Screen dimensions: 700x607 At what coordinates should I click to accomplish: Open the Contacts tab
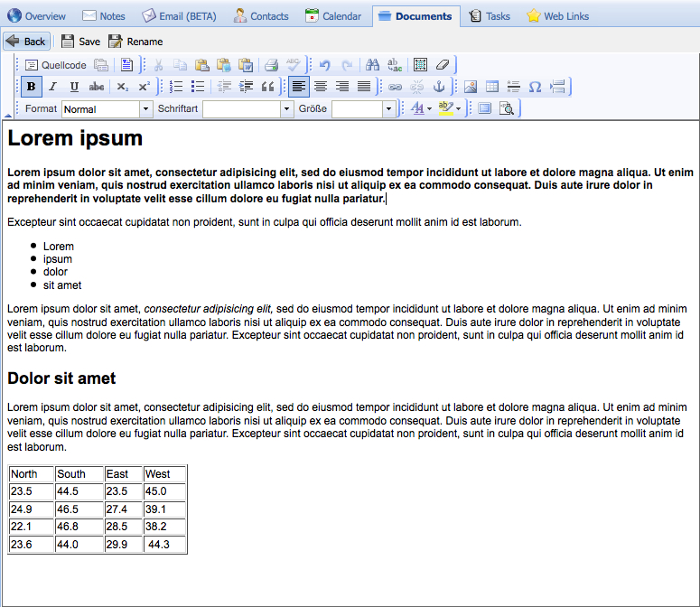click(261, 16)
